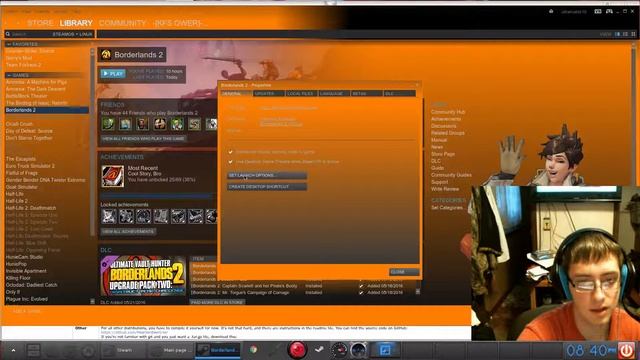Open fifth friend avatar in Friends row

[177, 124]
